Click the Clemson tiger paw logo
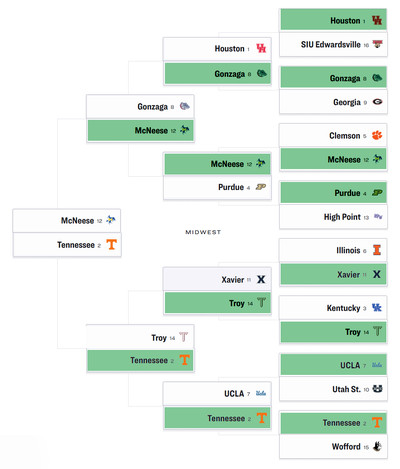Screen dimensions: 400x469 [377, 135]
